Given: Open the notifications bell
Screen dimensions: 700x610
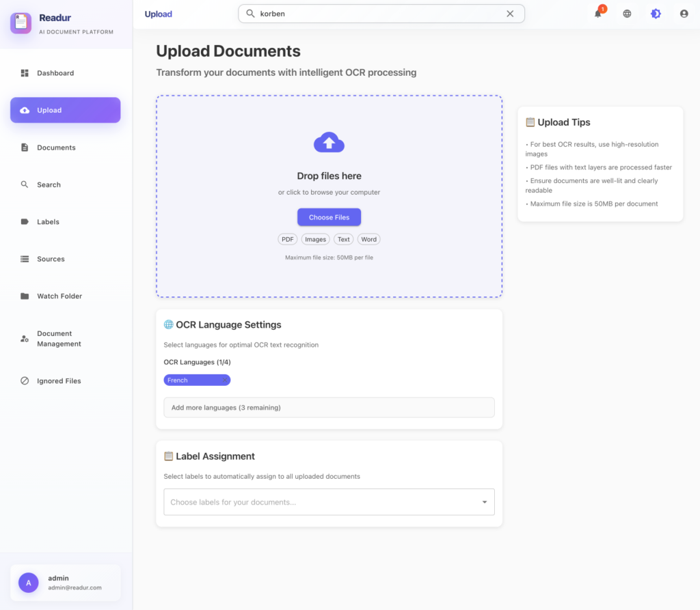Looking at the screenshot, I should click(x=598, y=14).
